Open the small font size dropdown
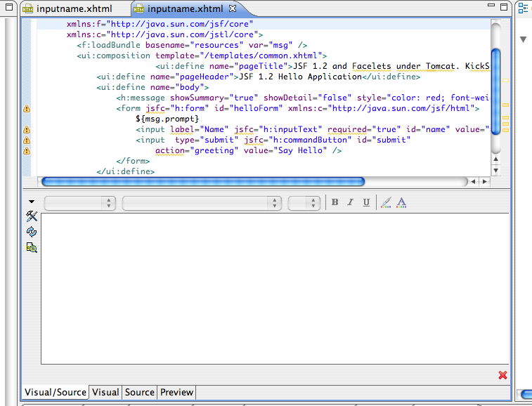 tap(304, 203)
